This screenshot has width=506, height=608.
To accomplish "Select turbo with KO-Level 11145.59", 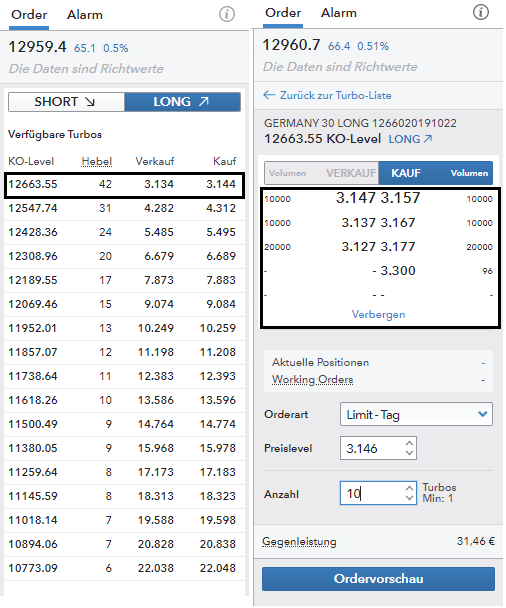I will [124, 497].
